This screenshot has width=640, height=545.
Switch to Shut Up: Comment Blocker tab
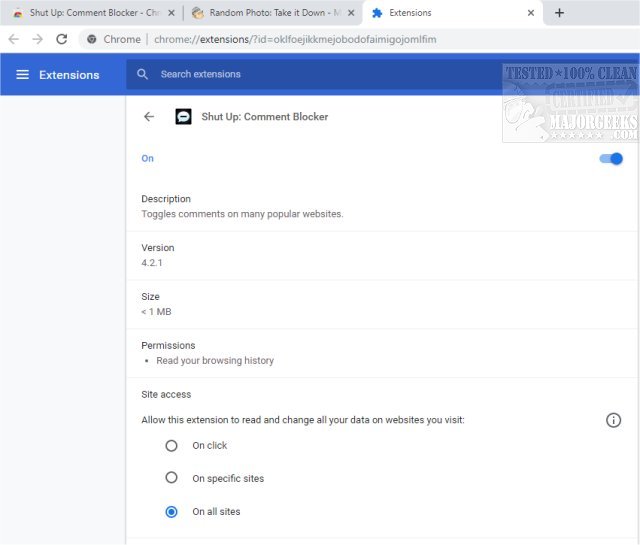[x=90, y=13]
